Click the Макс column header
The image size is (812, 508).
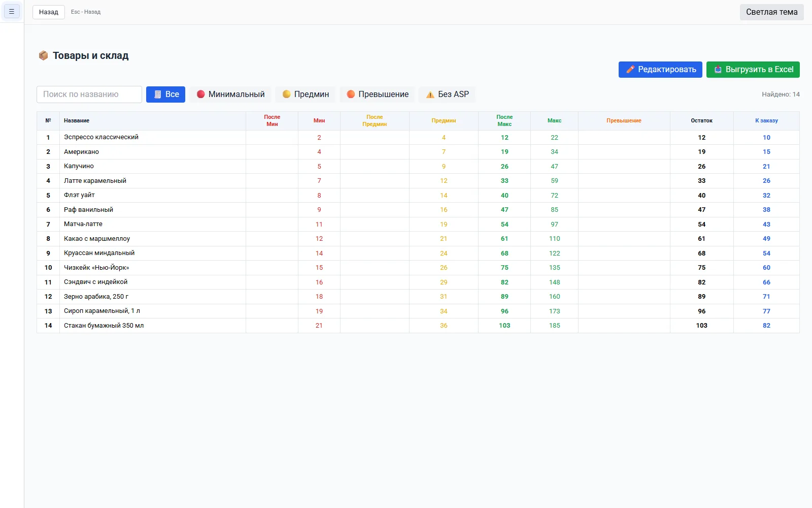(x=554, y=121)
